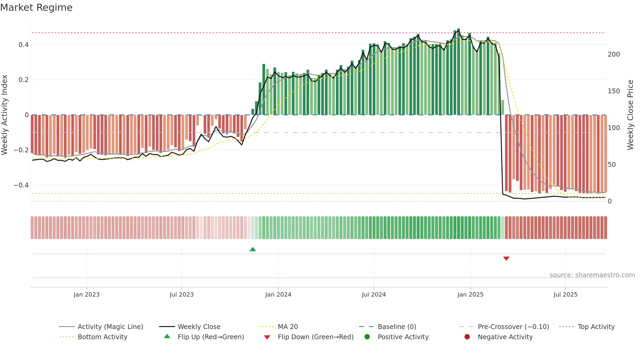Toggle Bottom Activity legend entry
The image size is (644, 362).
[x=93, y=337]
